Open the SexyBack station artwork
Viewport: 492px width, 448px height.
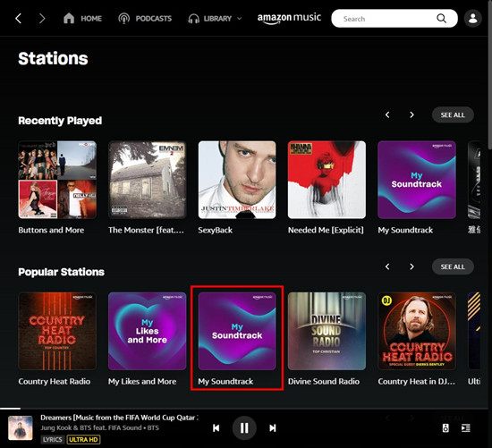click(237, 180)
